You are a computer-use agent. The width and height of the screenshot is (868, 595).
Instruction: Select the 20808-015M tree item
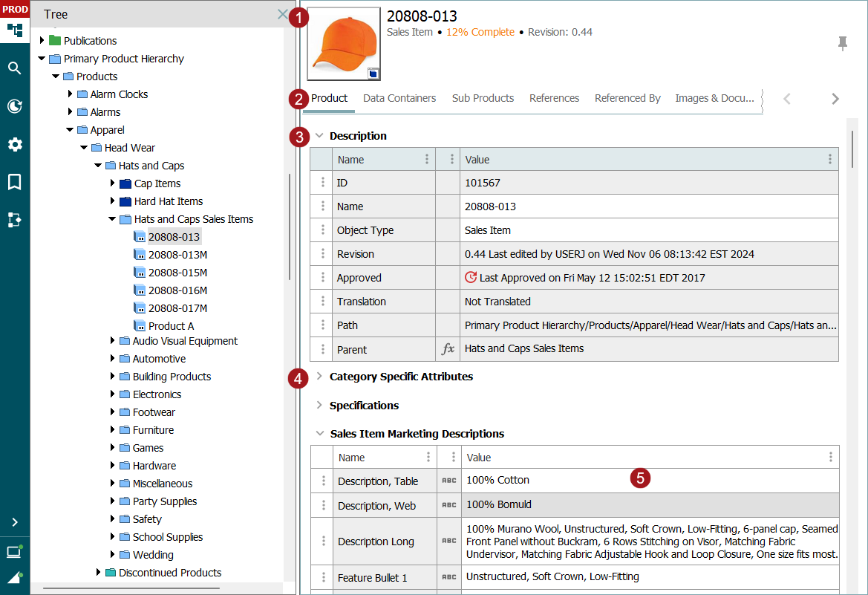177,273
